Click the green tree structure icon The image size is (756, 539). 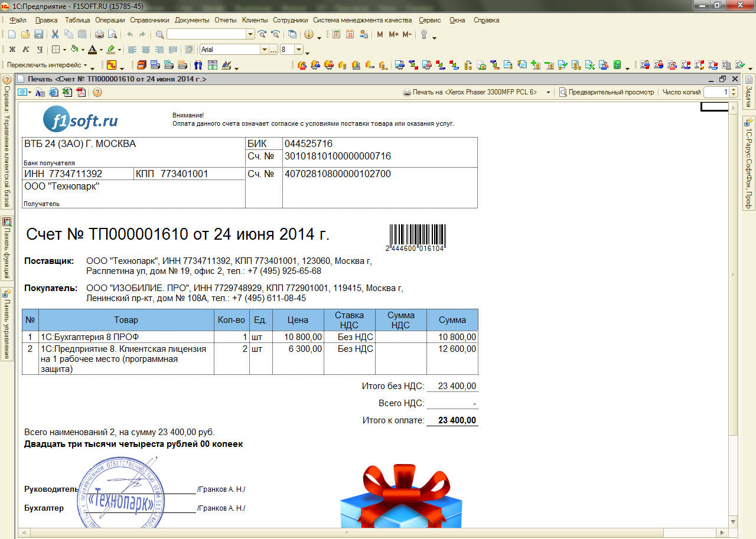tap(617, 65)
